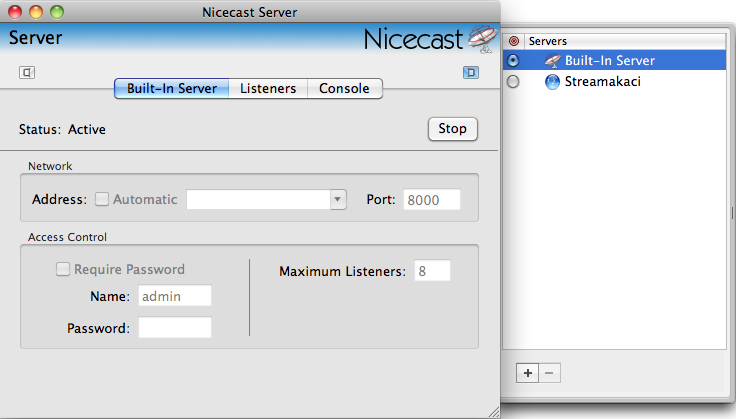This screenshot has width=736, height=419.
Task: Click the empty Password field
Action: click(x=175, y=328)
